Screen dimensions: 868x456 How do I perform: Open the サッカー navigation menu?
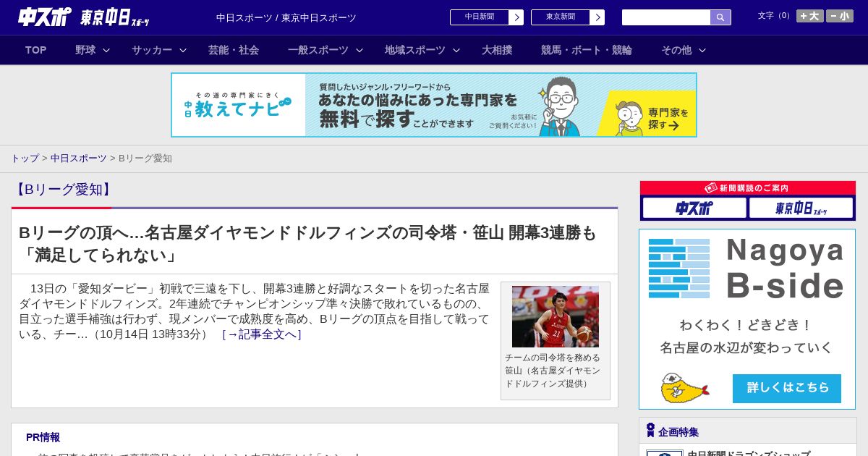pos(152,50)
